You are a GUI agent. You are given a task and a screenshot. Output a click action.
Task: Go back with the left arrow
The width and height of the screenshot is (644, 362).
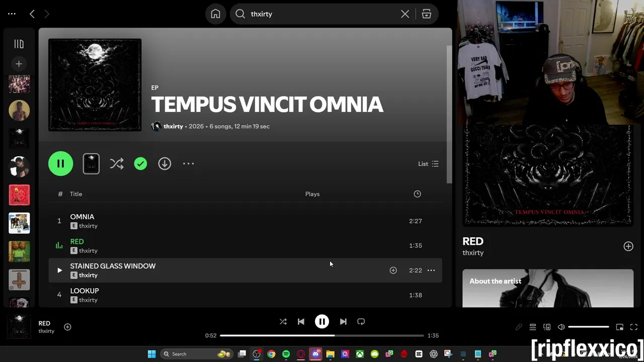coord(32,14)
